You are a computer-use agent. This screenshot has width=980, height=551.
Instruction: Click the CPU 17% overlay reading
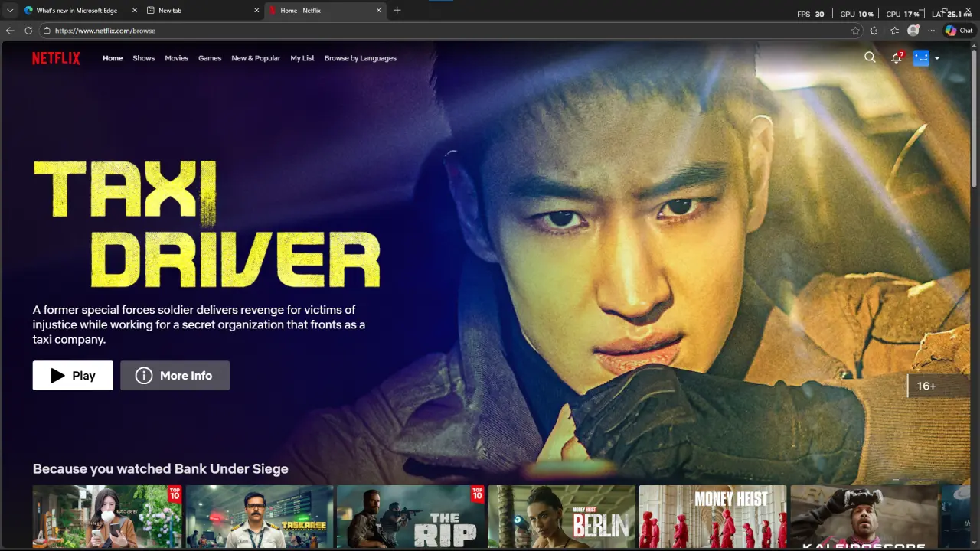(903, 14)
